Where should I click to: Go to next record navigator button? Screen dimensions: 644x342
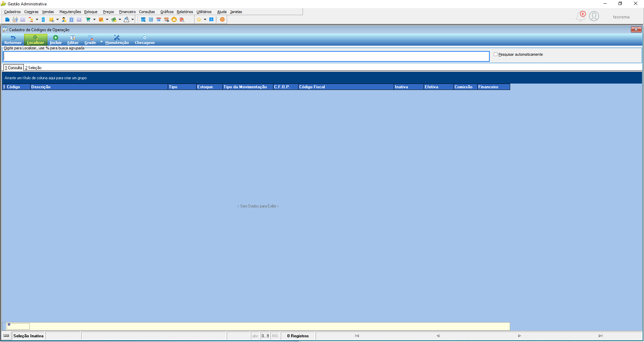[x=519, y=336]
